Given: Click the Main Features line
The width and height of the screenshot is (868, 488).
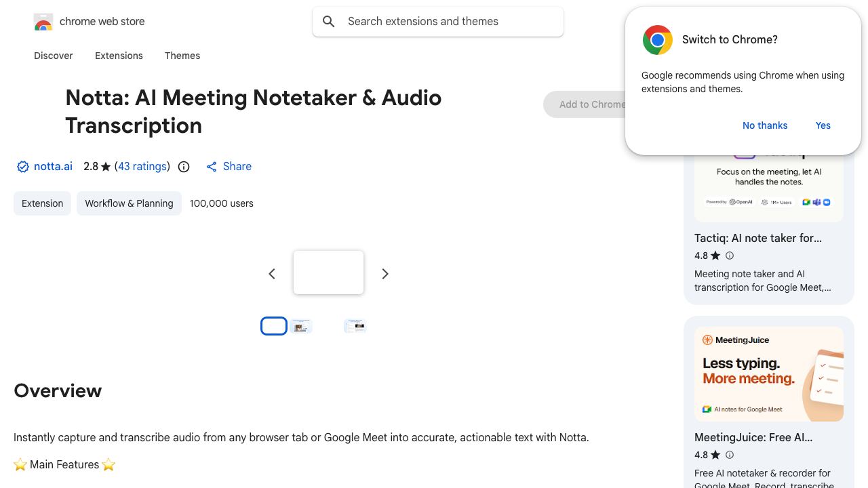Looking at the screenshot, I should coord(64,464).
